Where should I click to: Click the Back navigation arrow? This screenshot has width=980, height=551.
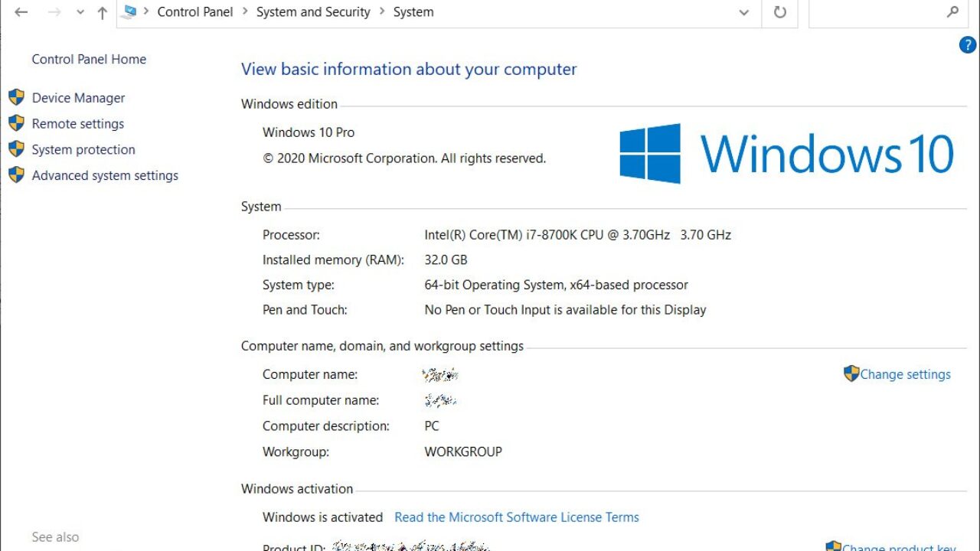[x=21, y=12]
